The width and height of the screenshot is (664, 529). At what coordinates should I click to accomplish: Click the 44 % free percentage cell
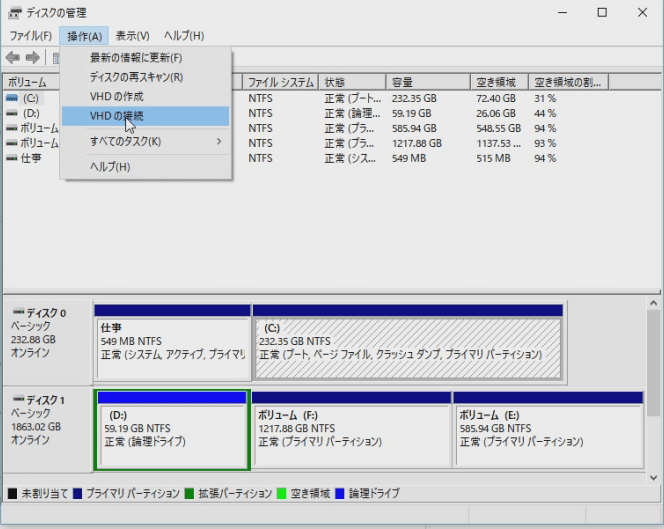[x=545, y=113]
